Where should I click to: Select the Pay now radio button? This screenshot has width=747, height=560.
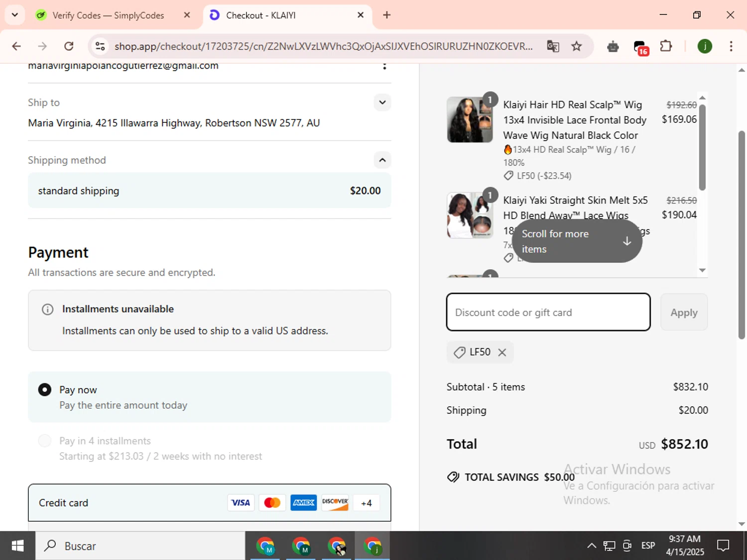(x=45, y=390)
